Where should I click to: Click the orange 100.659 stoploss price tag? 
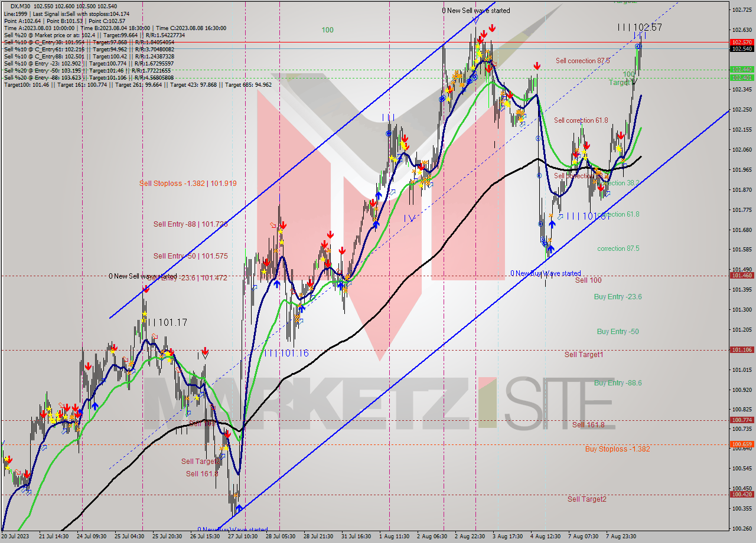pyautogui.click(x=742, y=444)
